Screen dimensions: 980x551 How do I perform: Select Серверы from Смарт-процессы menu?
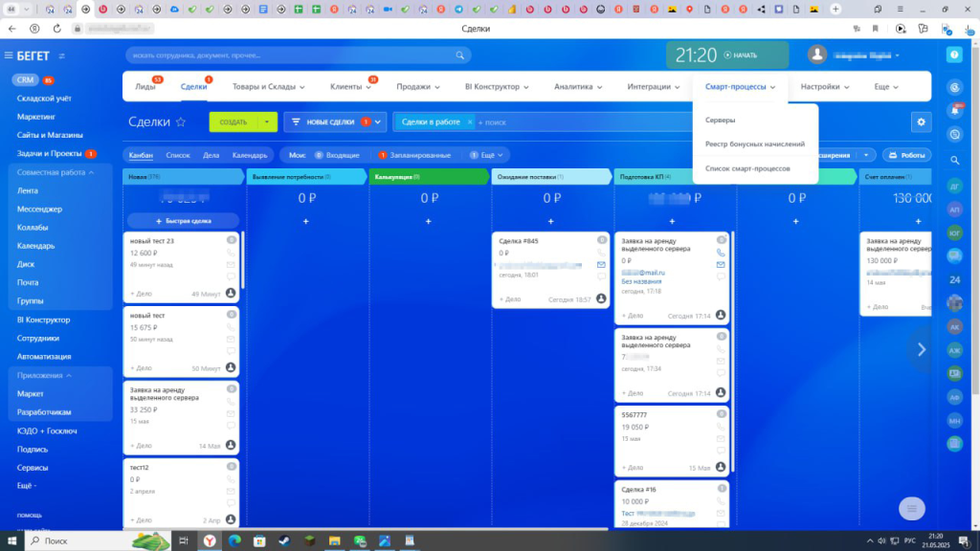tap(720, 121)
